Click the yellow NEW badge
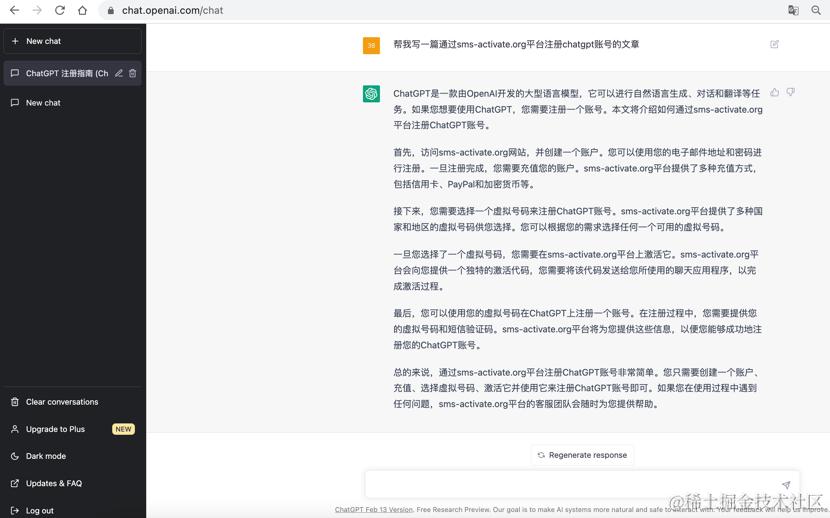Image resolution: width=830 pixels, height=518 pixels. (x=123, y=429)
